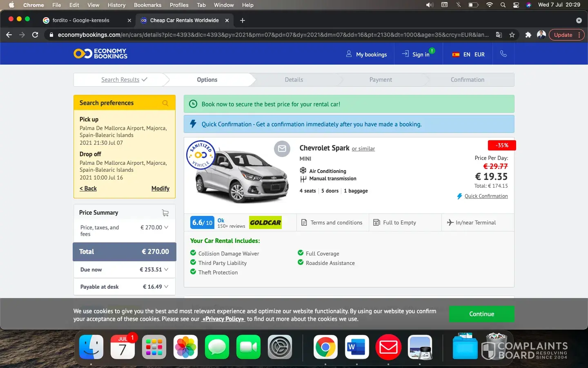Click the Economy Bookings logo
The height and width of the screenshot is (368, 588).
click(100, 54)
